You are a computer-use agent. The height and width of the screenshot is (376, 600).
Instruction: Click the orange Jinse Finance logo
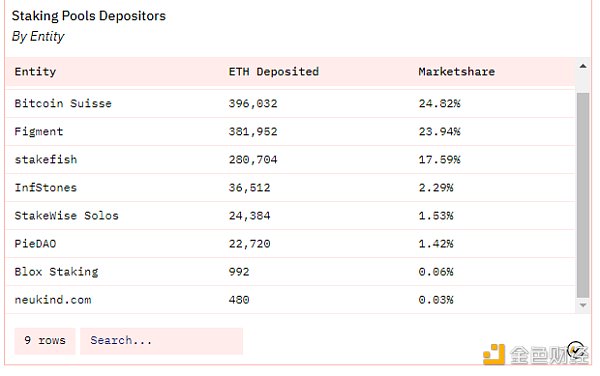click(494, 354)
